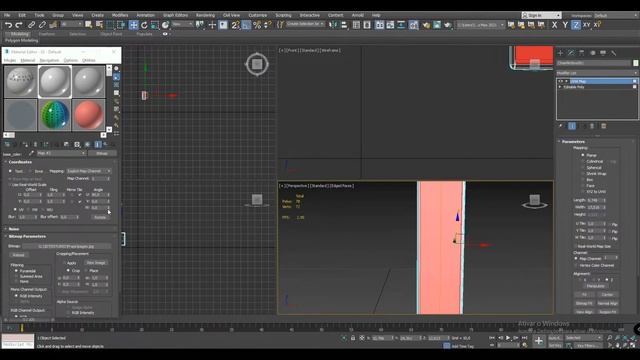Toggle the Percent Snap icon

pos(257,25)
